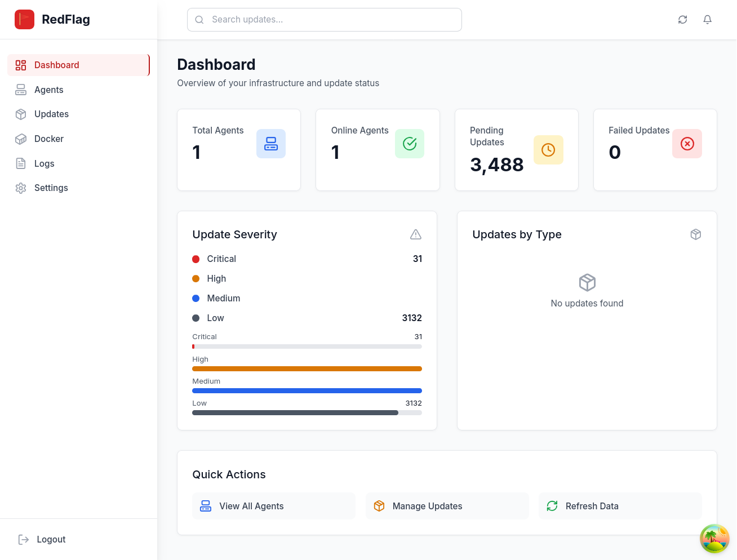
Task: Click the Refresh Data quick action
Action: pyautogui.click(x=620, y=506)
